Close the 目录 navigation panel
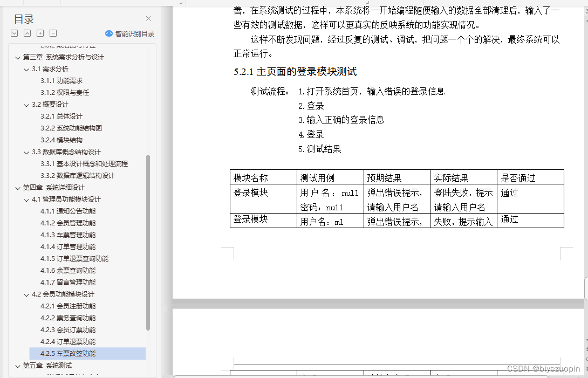Image resolution: width=588 pixels, height=378 pixels. [148, 18]
